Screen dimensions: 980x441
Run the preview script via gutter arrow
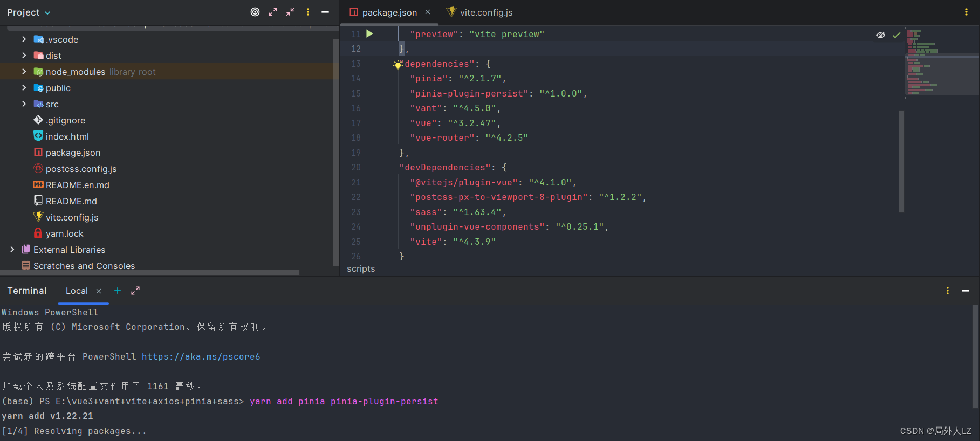[369, 33]
